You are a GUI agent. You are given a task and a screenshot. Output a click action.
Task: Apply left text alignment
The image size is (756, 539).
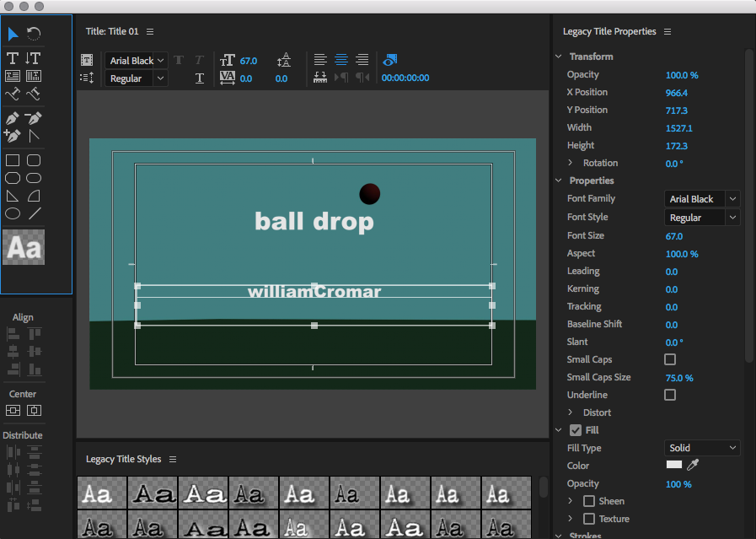coord(320,60)
